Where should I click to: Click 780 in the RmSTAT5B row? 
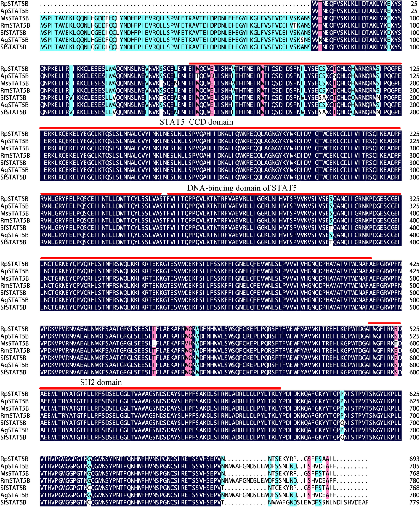414,481
